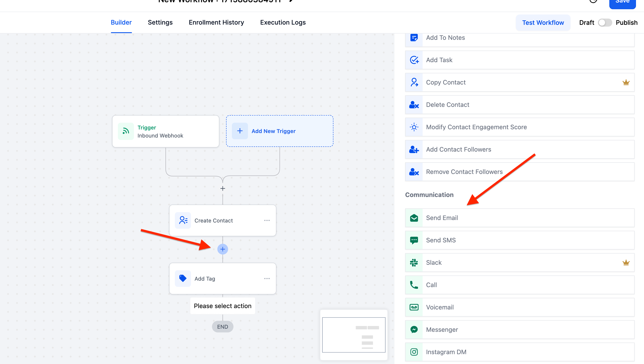The image size is (644, 364).
Task: Click the Instagram DM icon
Action: pyautogui.click(x=414, y=352)
